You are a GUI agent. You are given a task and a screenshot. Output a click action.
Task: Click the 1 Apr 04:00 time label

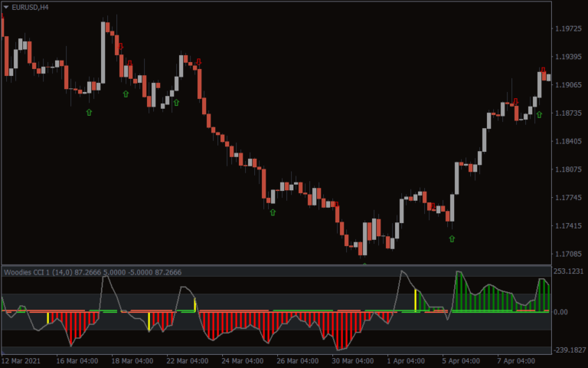click(406, 361)
